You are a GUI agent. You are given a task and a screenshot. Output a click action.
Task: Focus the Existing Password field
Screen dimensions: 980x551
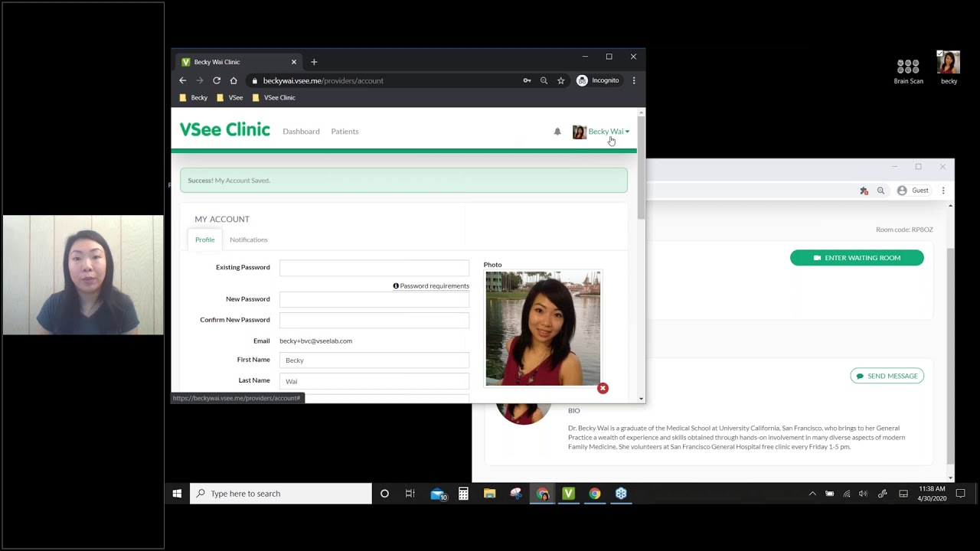(374, 268)
